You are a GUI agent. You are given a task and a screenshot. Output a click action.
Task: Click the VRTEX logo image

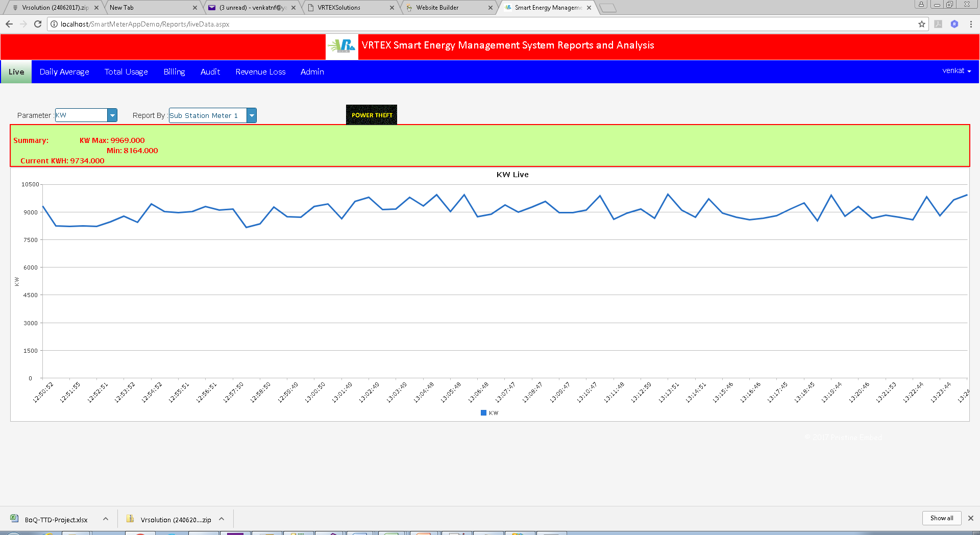click(342, 46)
